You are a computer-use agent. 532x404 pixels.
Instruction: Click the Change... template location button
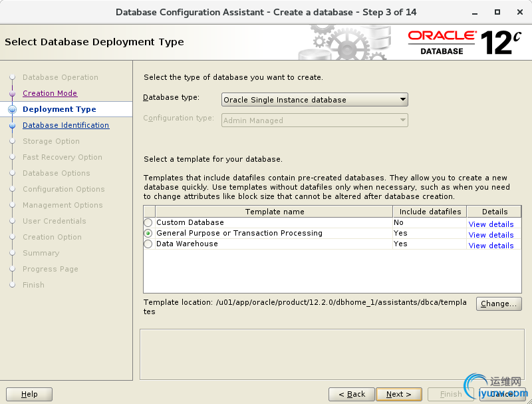(x=499, y=303)
